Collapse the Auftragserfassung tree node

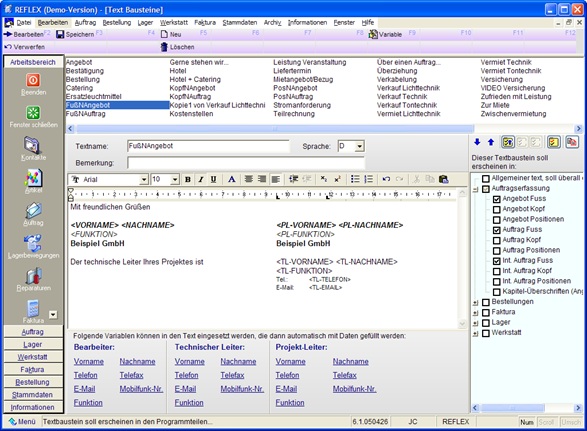(x=475, y=189)
